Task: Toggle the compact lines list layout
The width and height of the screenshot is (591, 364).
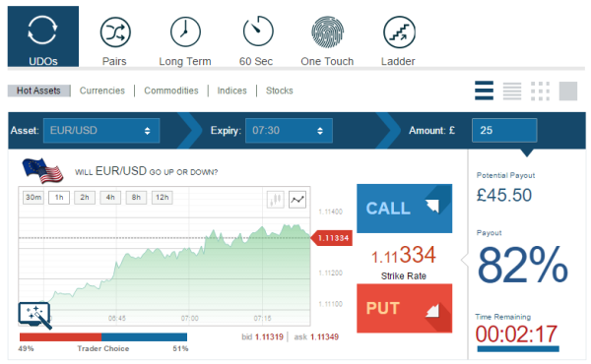Action: pos(512,91)
